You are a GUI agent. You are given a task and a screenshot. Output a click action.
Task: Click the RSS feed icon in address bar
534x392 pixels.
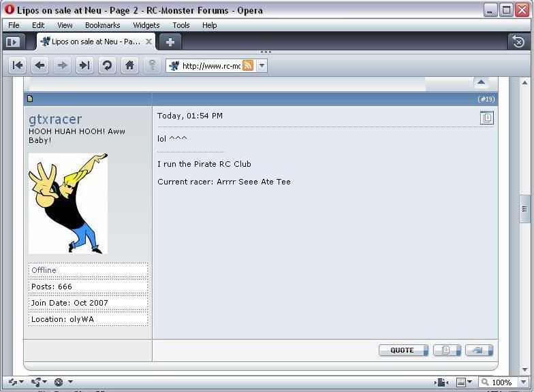248,66
